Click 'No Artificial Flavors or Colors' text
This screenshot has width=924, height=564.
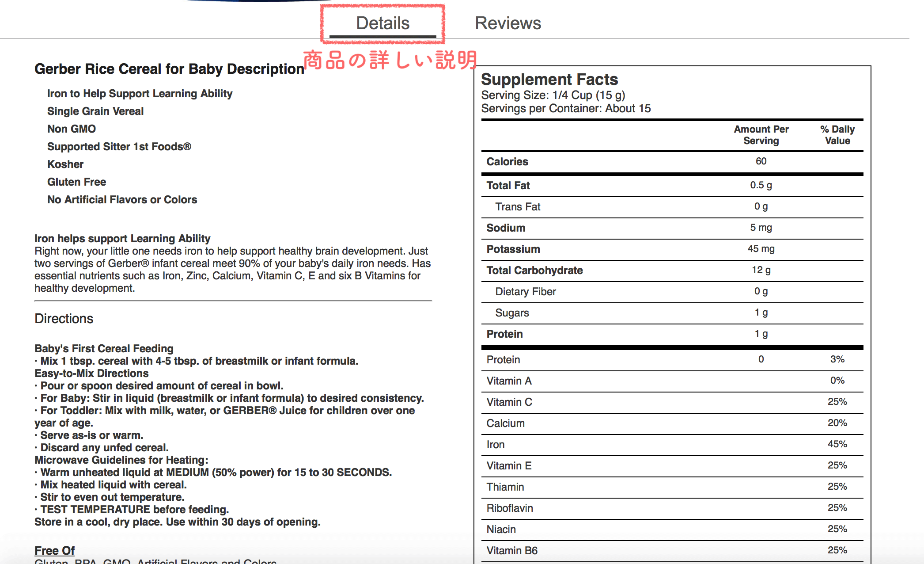(x=122, y=200)
